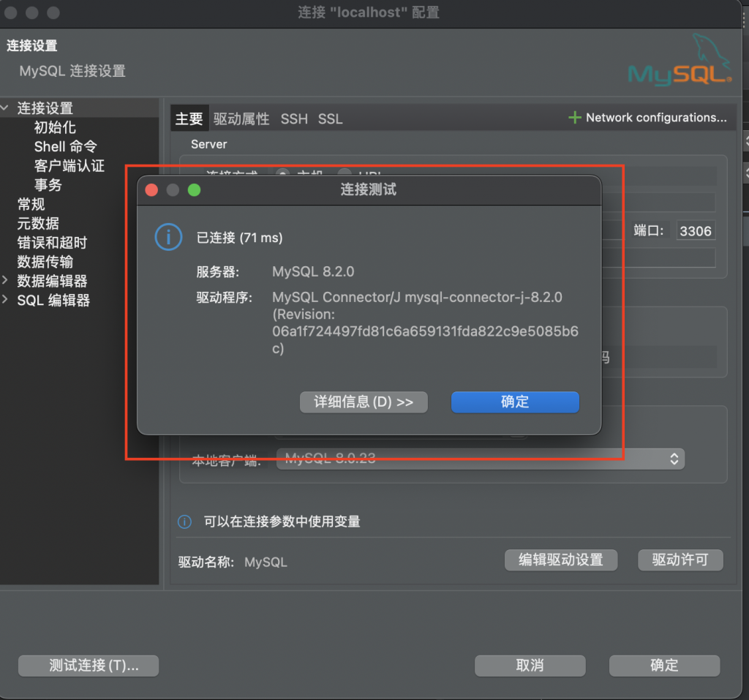
Task: Switch to the 驱动属性 tab
Action: coord(241,118)
